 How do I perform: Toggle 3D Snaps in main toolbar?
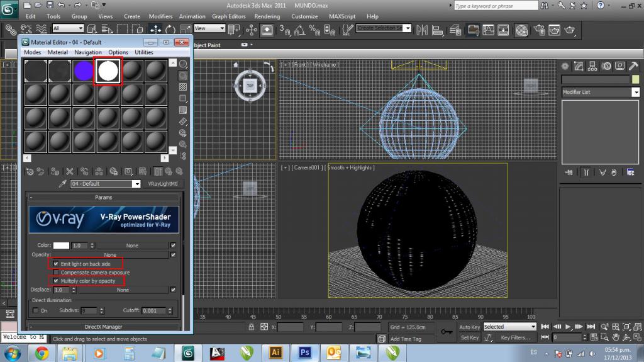(x=285, y=30)
